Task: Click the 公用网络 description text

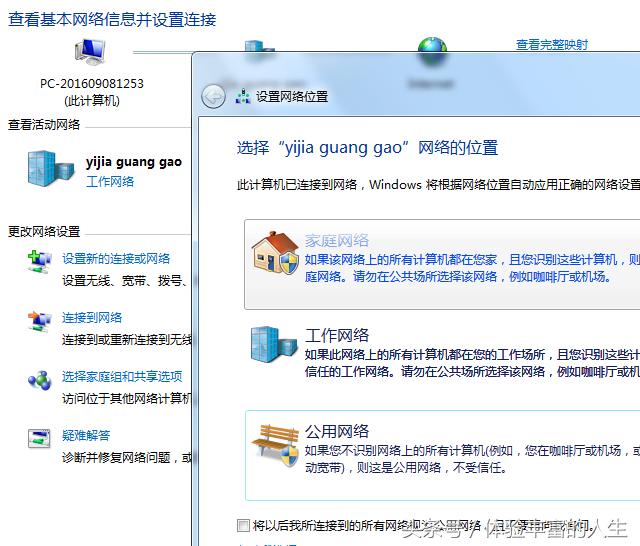Action: click(472, 459)
